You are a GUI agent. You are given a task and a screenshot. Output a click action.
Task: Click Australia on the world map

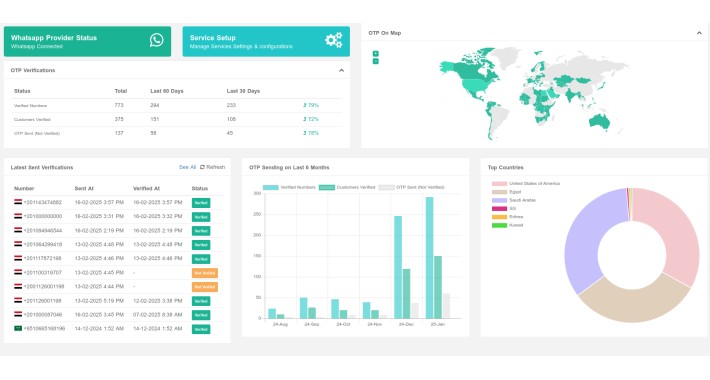[600, 122]
